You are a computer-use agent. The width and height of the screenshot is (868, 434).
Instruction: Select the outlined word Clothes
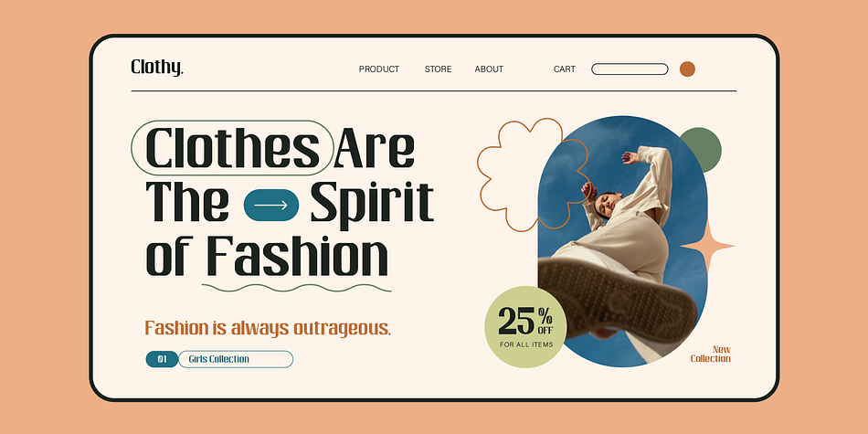coord(232,148)
